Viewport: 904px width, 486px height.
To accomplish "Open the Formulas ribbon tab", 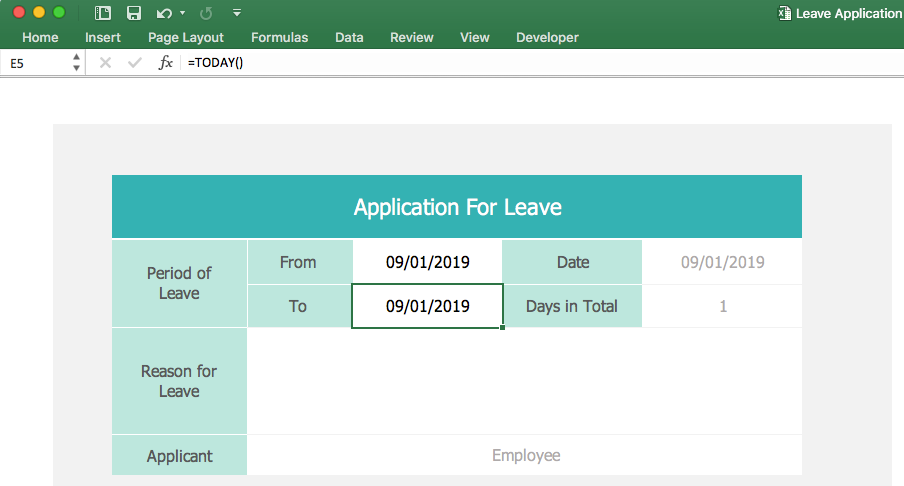I will 279,37.
